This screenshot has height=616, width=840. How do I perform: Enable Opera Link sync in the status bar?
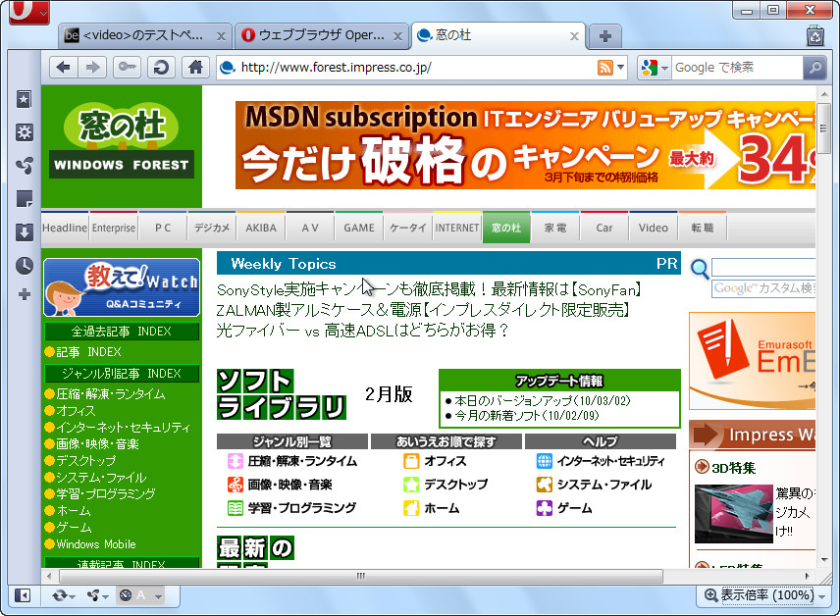click(x=61, y=595)
